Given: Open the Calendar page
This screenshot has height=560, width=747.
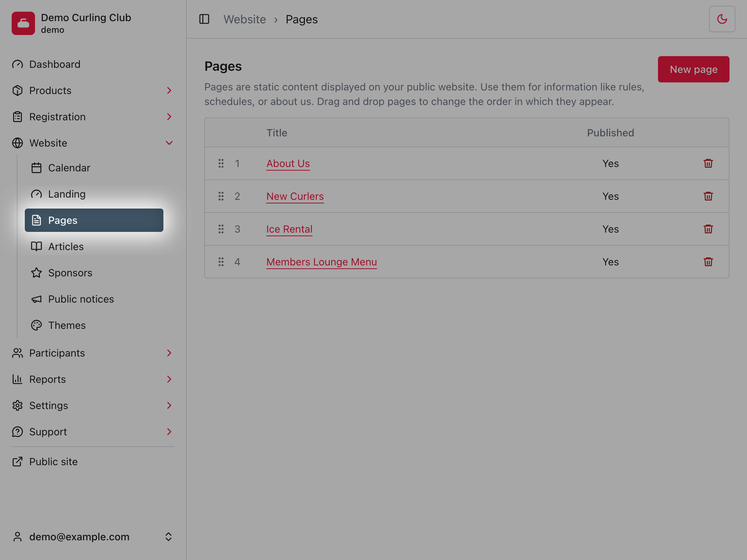Looking at the screenshot, I should click(x=94, y=168).
